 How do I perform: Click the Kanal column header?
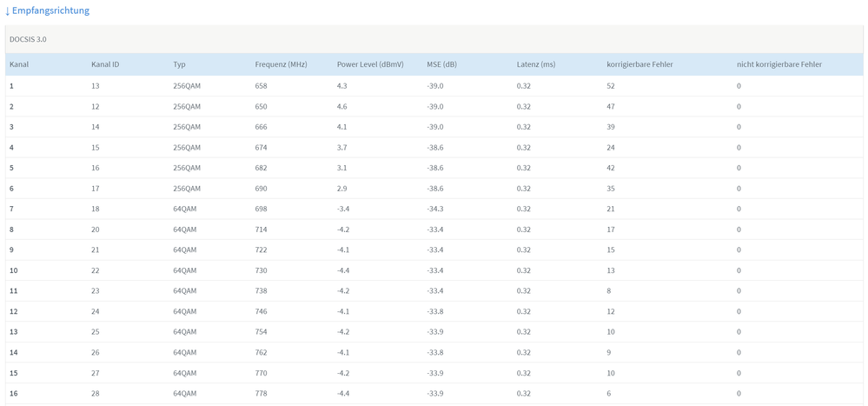pyautogui.click(x=19, y=64)
